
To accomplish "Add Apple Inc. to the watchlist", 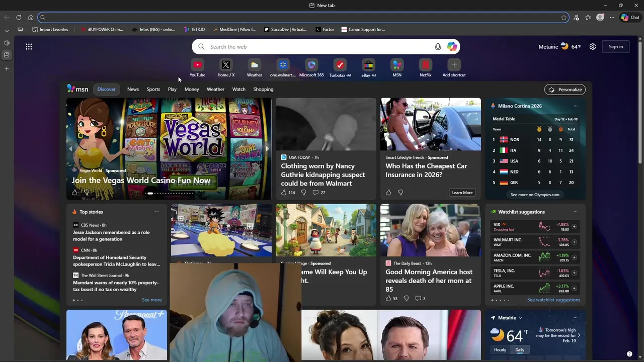I will point(574,289).
